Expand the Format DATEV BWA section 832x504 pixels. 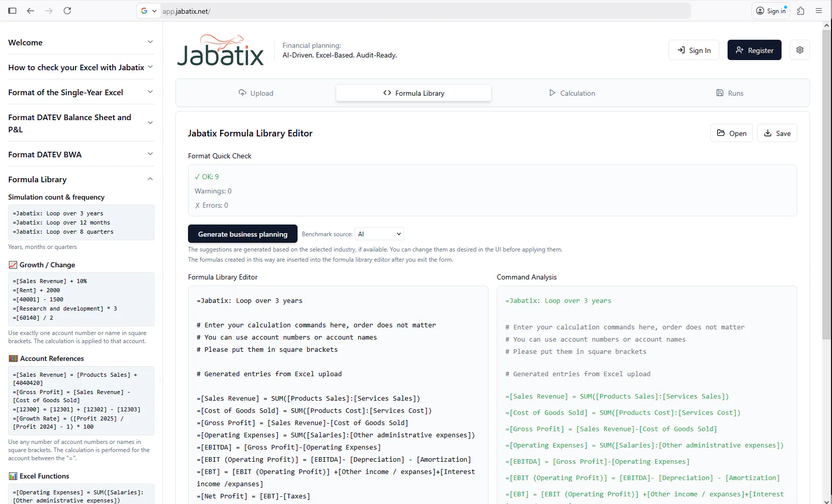coord(81,154)
